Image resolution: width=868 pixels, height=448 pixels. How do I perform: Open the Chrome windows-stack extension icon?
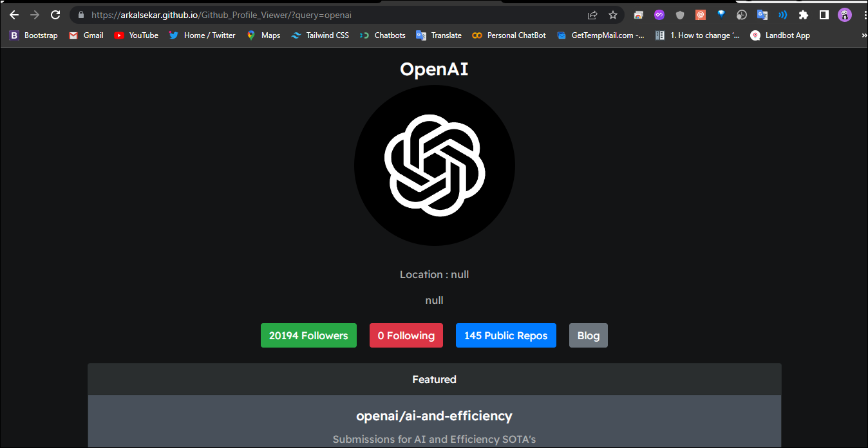coord(638,15)
